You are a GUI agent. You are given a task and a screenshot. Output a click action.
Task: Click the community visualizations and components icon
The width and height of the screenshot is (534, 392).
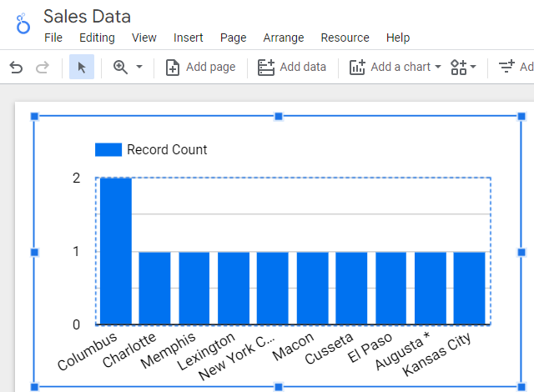point(458,67)
